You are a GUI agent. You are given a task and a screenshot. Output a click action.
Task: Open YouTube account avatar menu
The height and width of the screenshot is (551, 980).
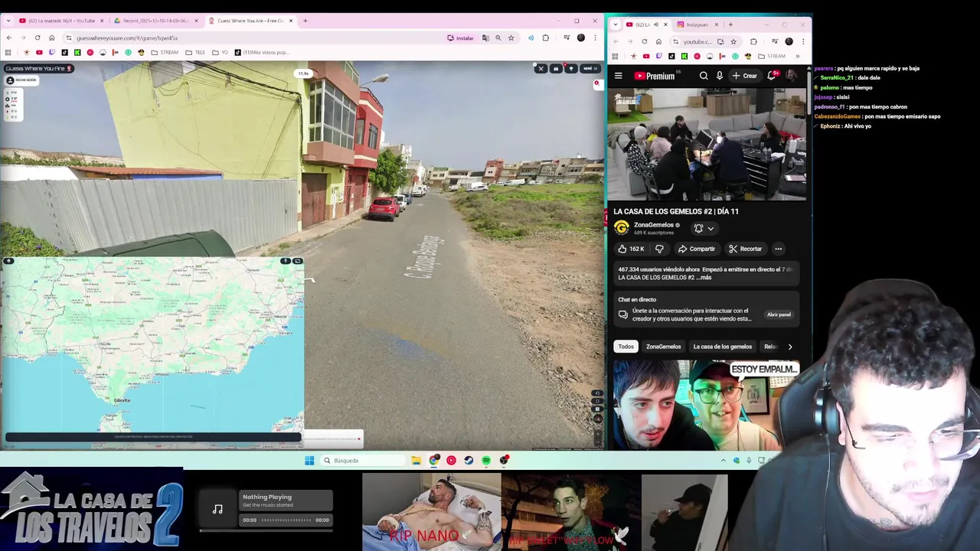791,75
